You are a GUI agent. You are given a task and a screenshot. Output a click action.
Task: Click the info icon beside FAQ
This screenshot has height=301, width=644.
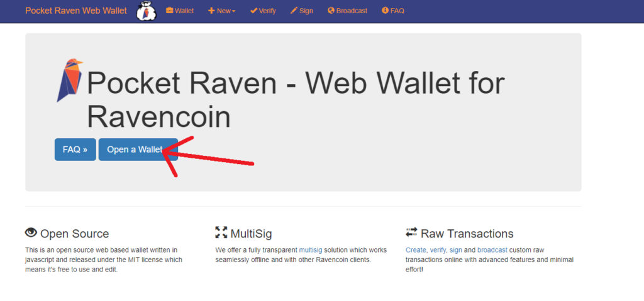point(385,11)
